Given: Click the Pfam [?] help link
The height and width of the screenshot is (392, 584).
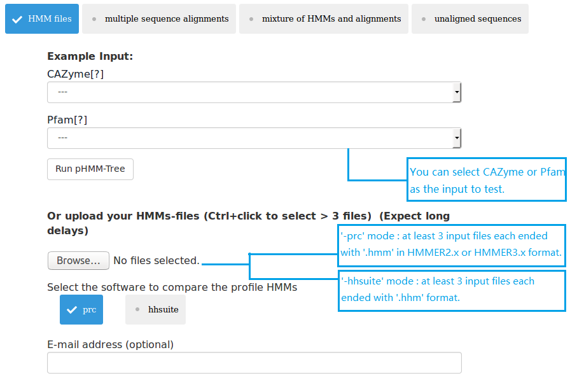Looking at the screenshot, I should tap(81, 120).
